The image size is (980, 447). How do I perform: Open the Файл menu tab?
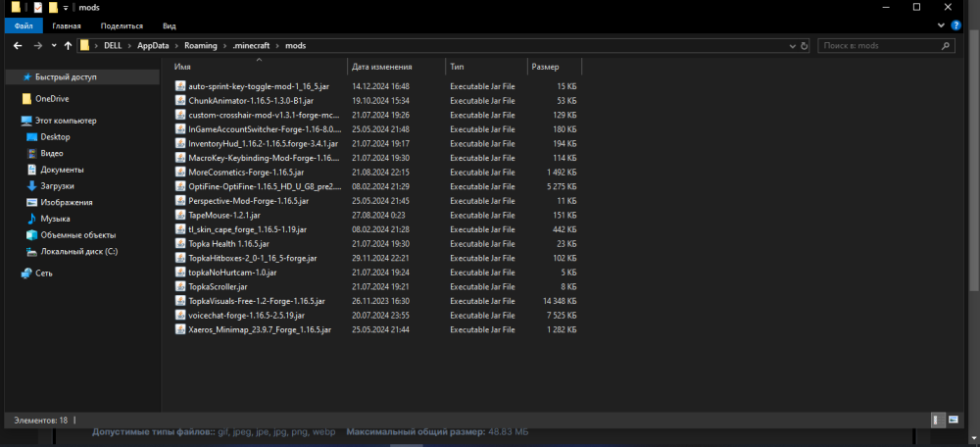click(24, 25)
